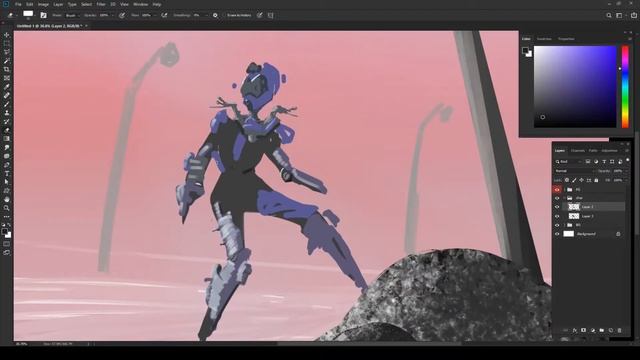
Task: Collapse the char group arrow
Action: [x=564, y=198]
